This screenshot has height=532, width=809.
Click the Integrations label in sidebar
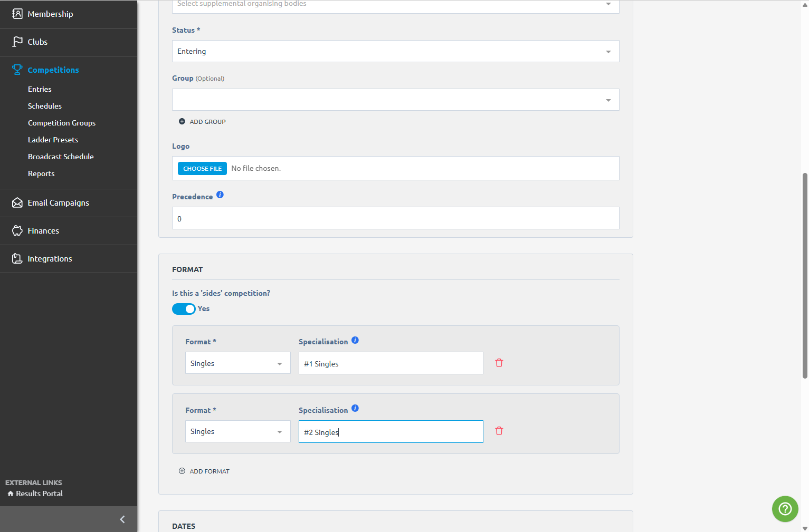tap(50, 258)
